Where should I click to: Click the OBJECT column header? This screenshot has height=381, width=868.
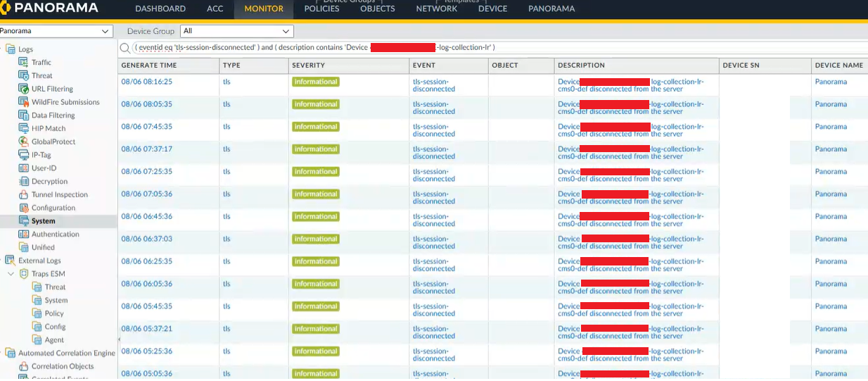click(505, 65)
